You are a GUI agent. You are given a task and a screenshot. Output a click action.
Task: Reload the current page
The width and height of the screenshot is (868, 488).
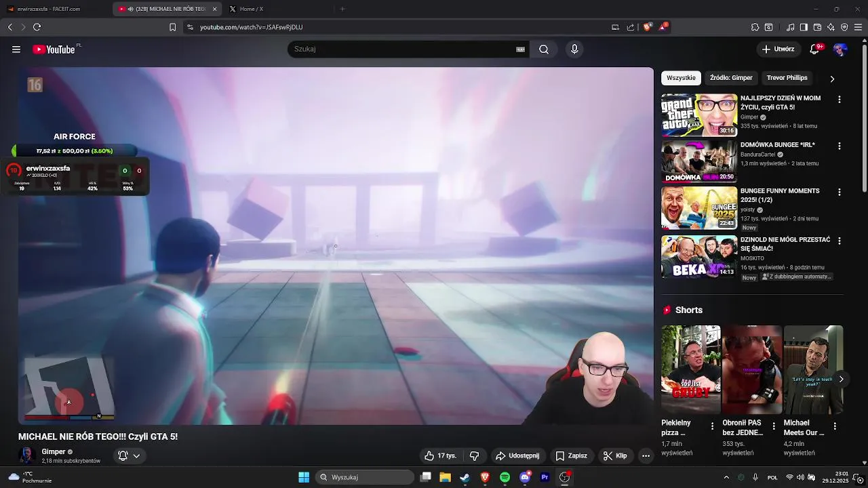[x=37, y=27]
